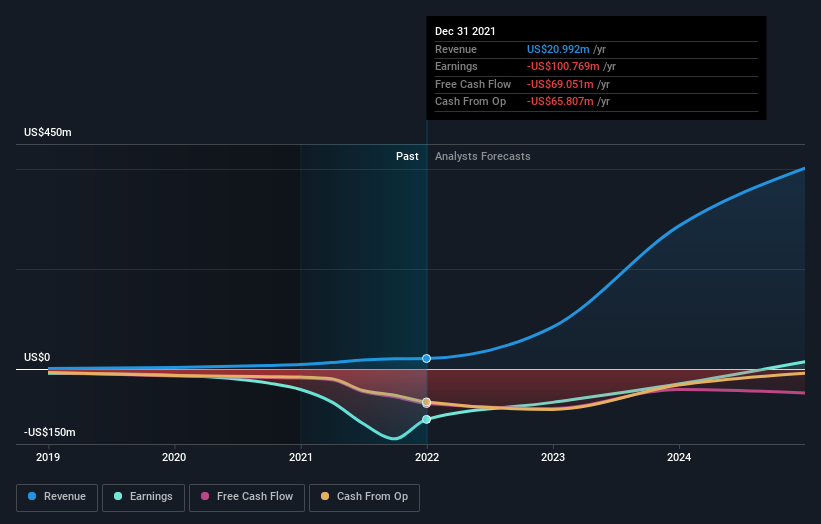The height and width of the screenshot is (524, 821).
Task: Click the 2021 x-axis label
Action: tap(301, 458)
